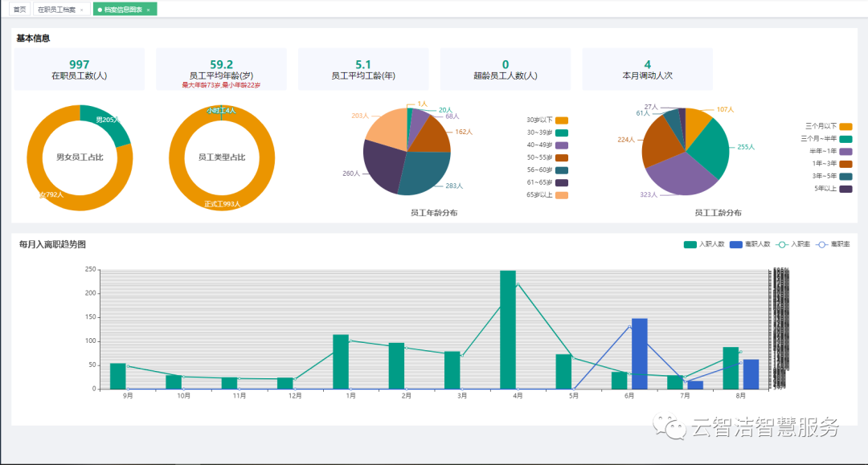The image size is (868, 465).
Task: Click the 本月调动人次 summary card
Action: tap(647, 69)
